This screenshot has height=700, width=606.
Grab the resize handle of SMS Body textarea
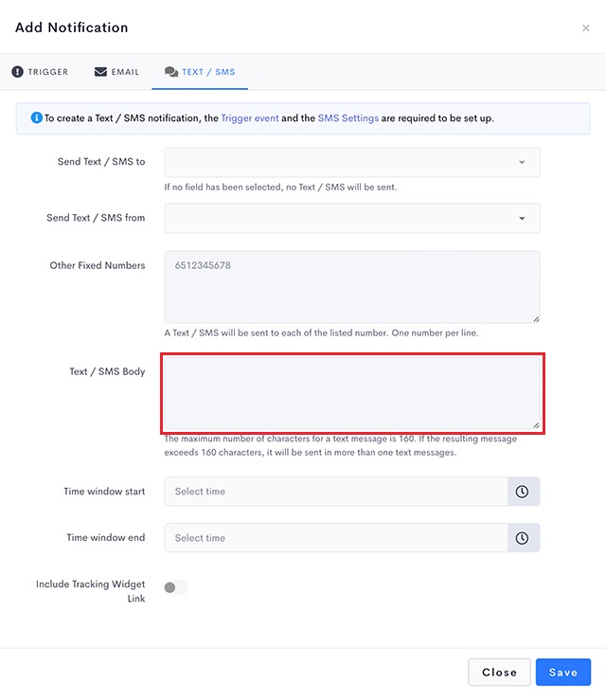tap(535, 425)
